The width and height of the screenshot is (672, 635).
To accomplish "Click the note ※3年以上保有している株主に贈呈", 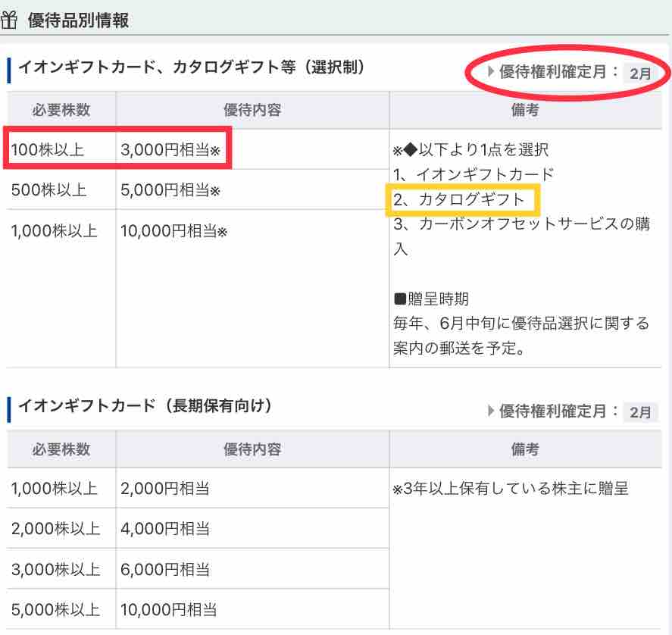I will (x=511, y=488).
